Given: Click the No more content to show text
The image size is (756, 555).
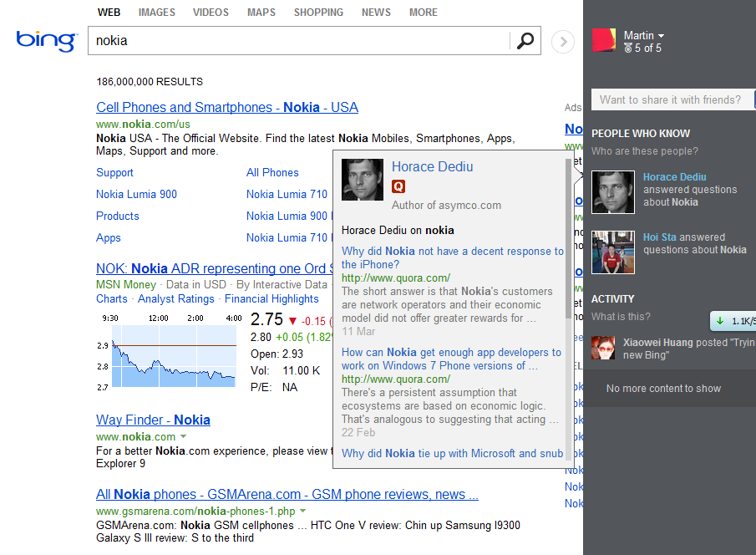Looking at the screenshot, I should (663, 389).
